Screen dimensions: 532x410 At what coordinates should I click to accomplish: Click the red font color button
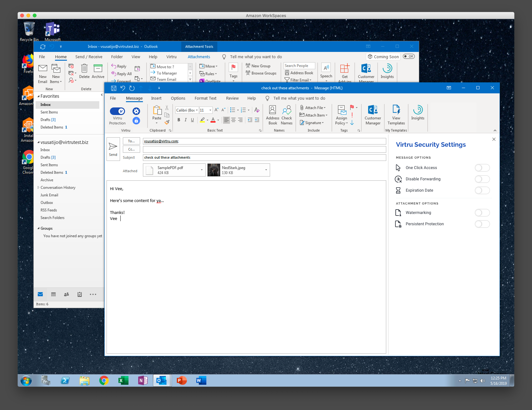213,120
